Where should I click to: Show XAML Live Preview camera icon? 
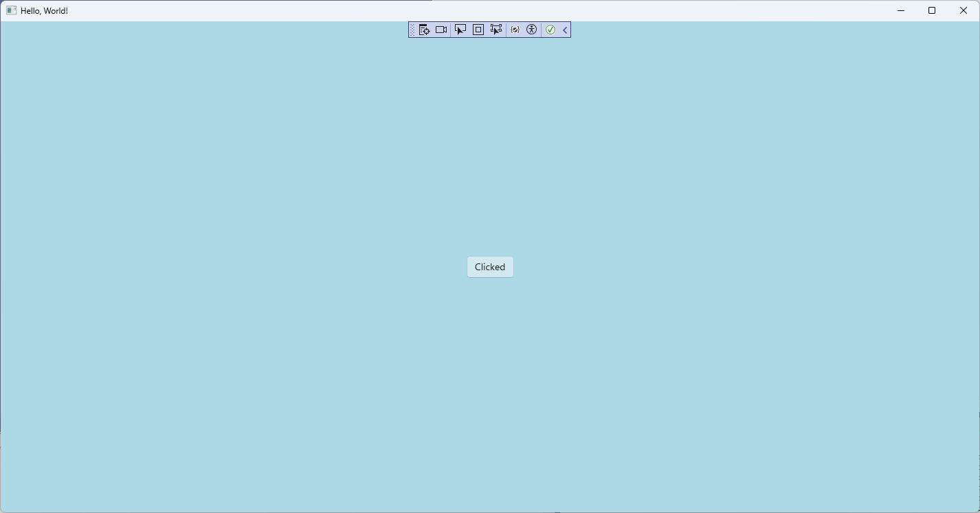pos(441,30)
